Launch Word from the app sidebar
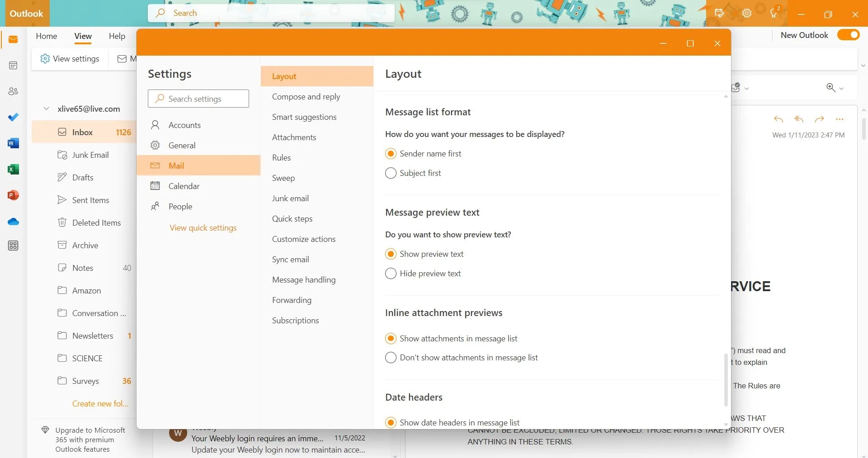 pos(13,143)
